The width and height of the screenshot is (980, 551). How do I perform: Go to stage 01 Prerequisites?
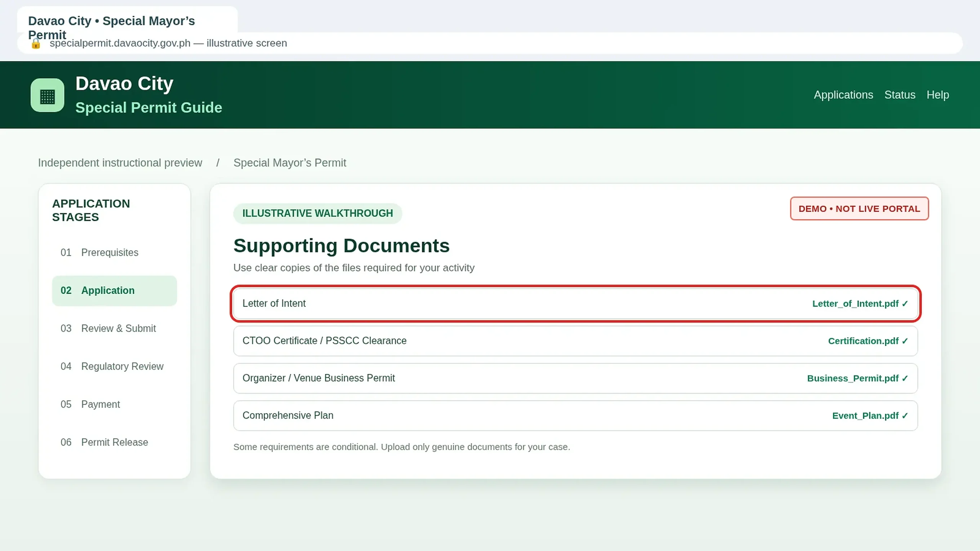coord(114,253)
